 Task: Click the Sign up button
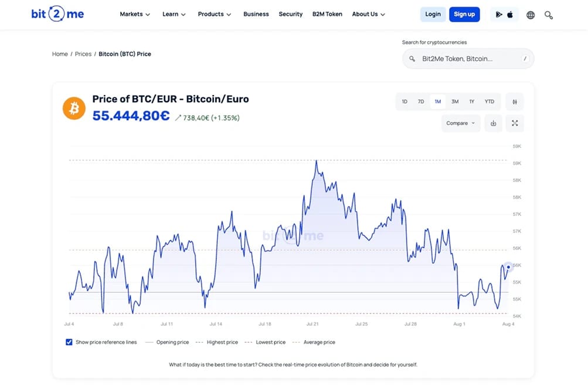[464, 14]
